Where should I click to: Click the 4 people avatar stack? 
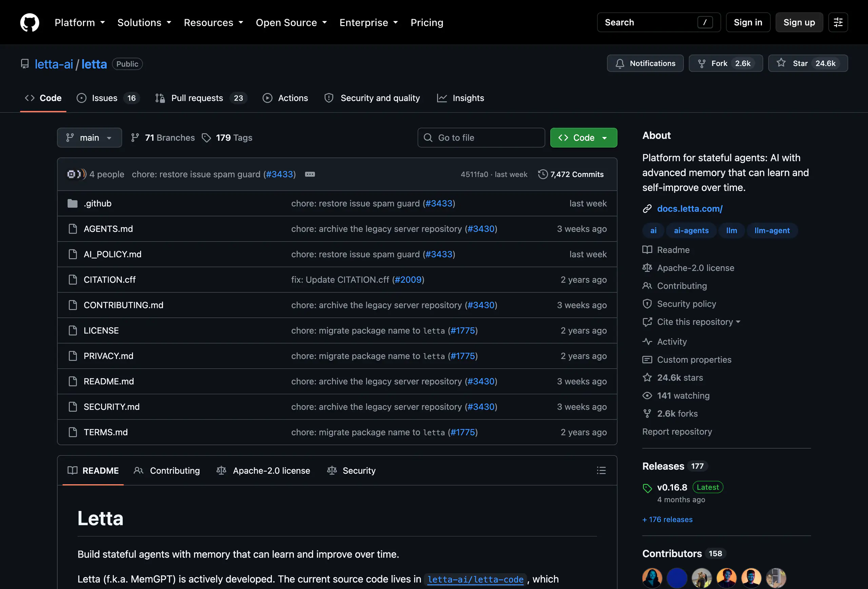pyautogui.click(x=76, y=174)
